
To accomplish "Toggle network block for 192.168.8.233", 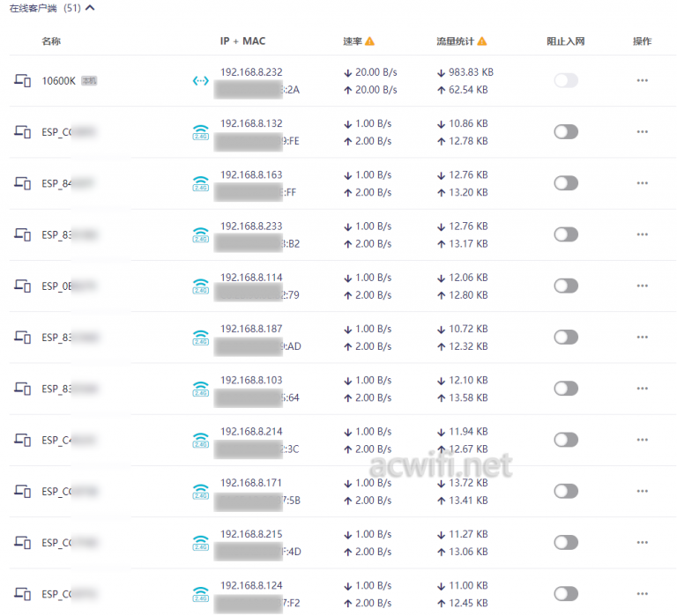I will click(x=566, y=234).
